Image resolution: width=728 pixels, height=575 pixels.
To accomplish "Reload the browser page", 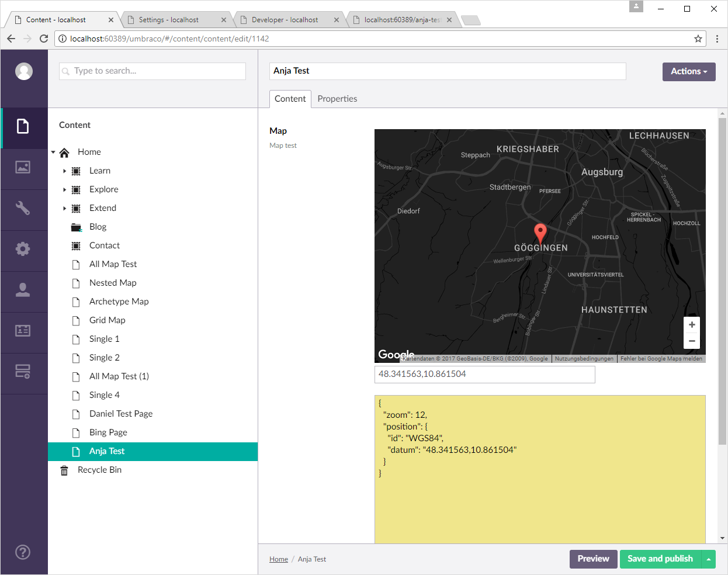I will 44,39.
